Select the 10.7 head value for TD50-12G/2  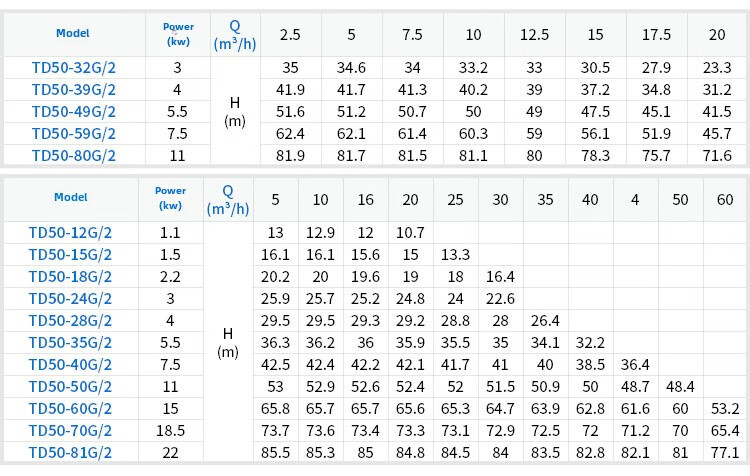tap(410, 233)
